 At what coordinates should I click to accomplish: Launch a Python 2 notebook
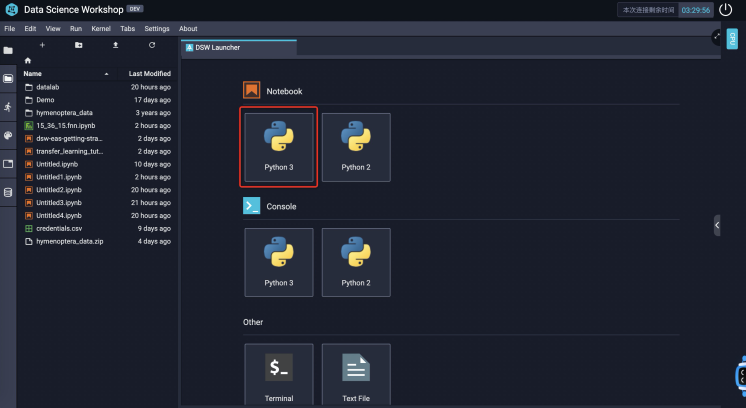(356, 147)
